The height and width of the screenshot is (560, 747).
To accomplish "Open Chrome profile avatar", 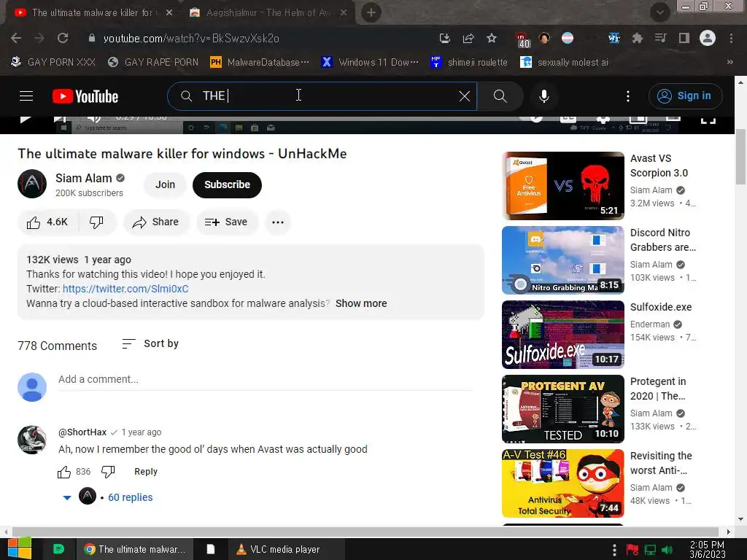I will (x=708, y=38).
